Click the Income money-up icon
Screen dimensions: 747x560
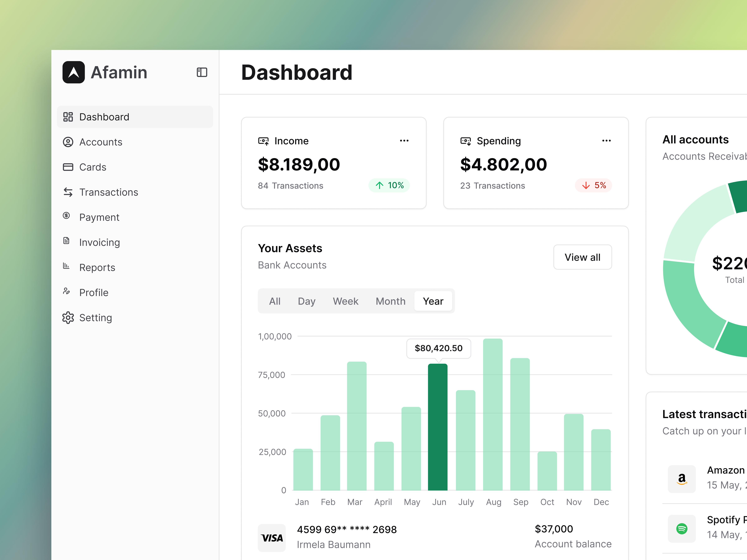(263, 141)
